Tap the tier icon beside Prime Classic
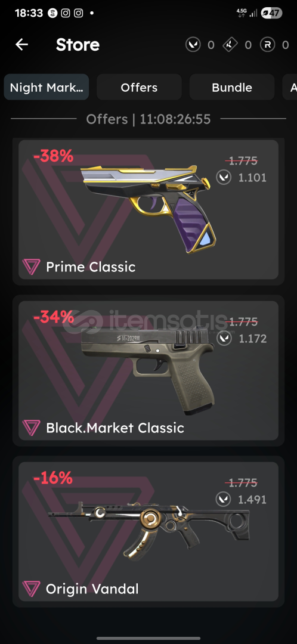Viewport: 297px width, 644px height. coord(31,267)
